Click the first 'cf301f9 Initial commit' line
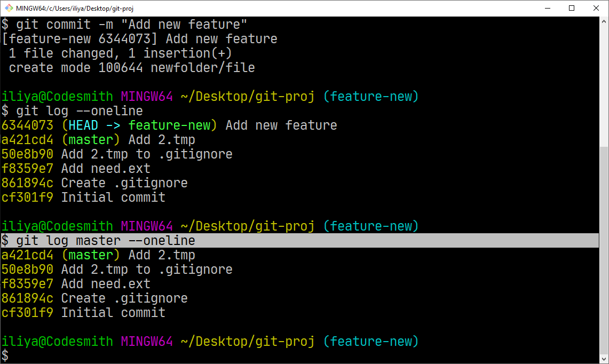Image resolution: width=609 pixels, height=364 pixels. pos(83,197)
